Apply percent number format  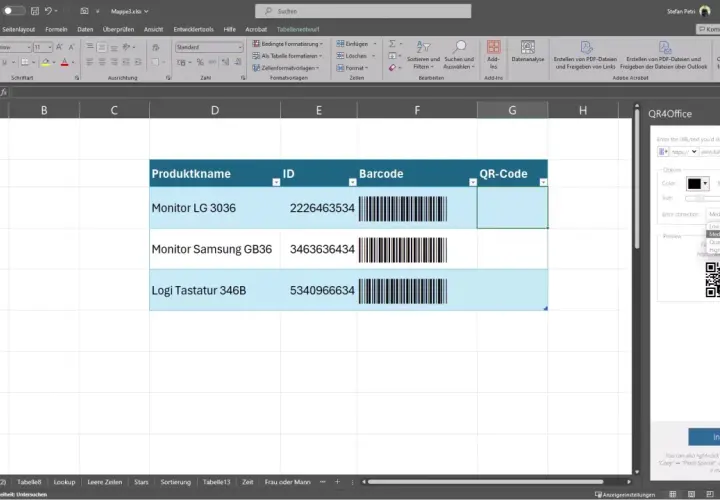pyautogui.click(x=200, y=62)
